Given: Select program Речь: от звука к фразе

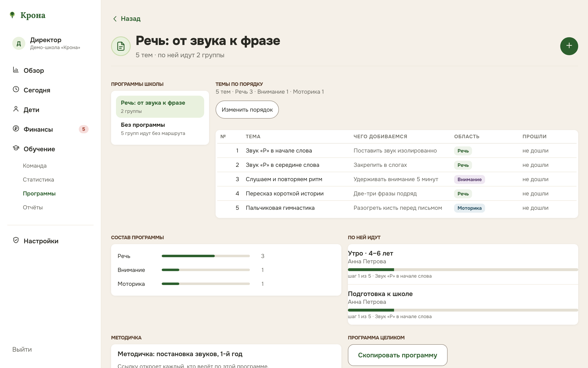Looking at the screenshot, I should coord(160,107).
